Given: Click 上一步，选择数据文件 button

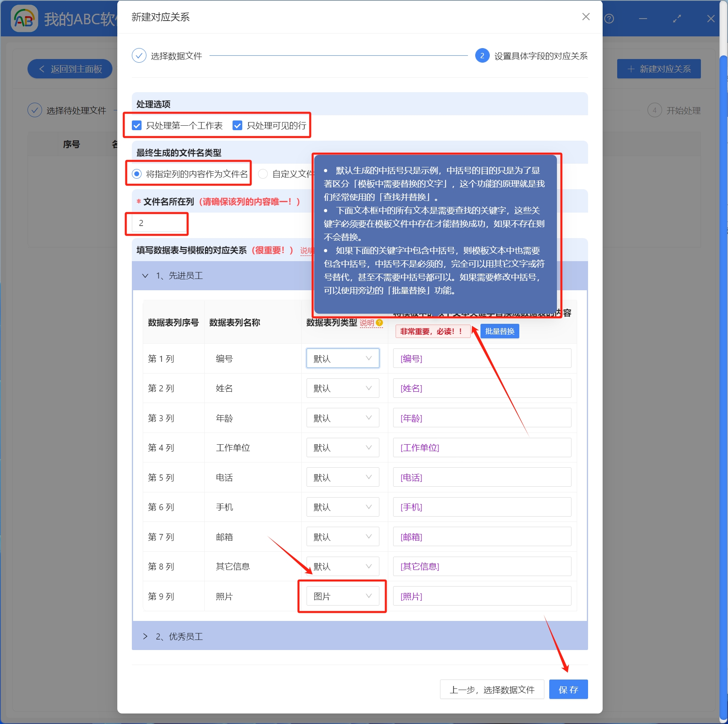Looking at the screenshot, I should (492, 689).
